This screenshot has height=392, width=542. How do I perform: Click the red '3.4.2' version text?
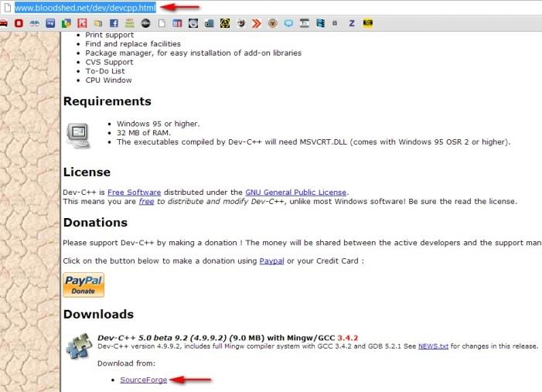click(348, 338)
